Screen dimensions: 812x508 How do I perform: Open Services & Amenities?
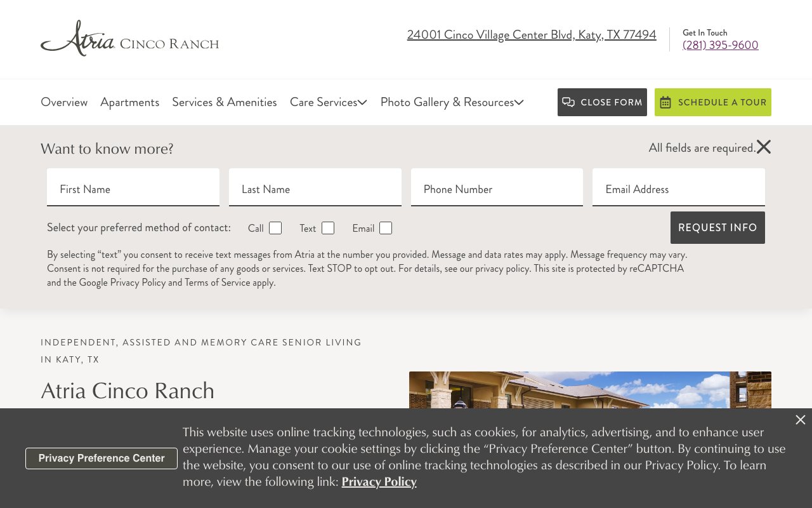(225, 102)
